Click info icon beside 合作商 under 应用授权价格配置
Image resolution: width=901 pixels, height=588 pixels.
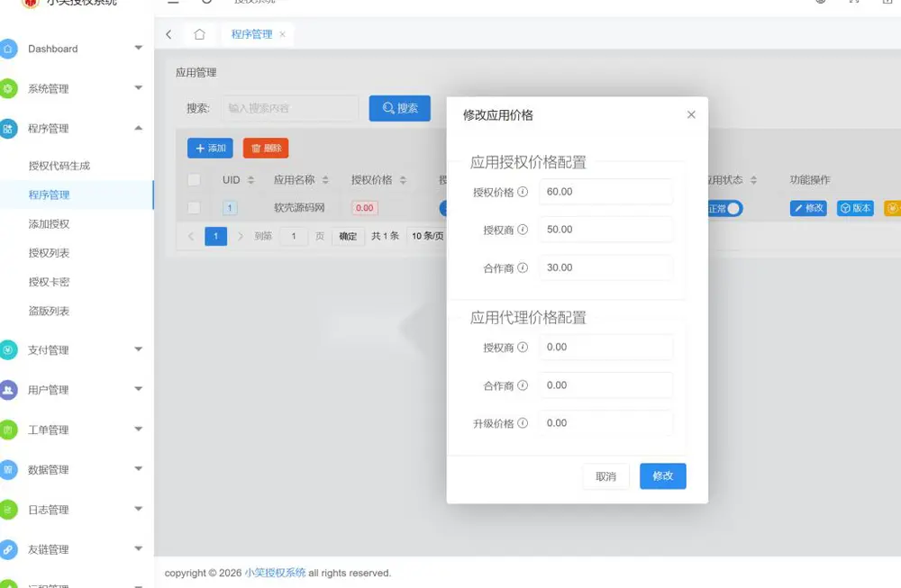(523, 267)
